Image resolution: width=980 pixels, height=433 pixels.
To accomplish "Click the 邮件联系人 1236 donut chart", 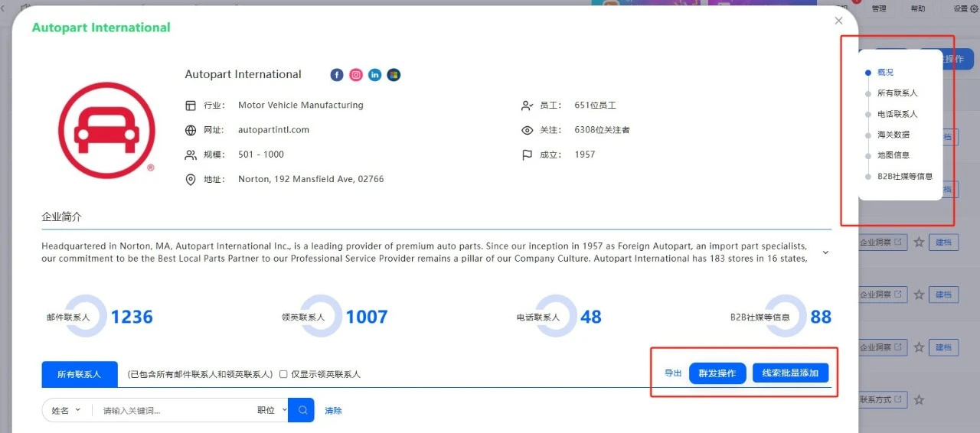I will (86, 316).
